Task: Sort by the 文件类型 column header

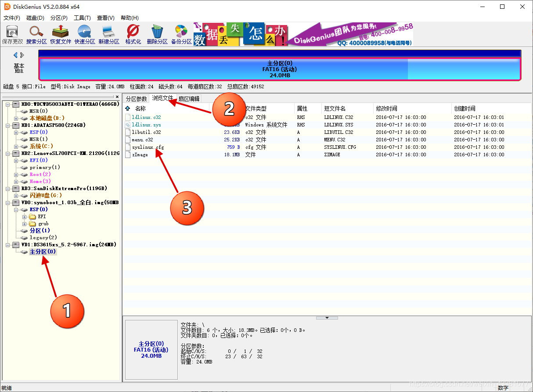Action: point(256,108)
